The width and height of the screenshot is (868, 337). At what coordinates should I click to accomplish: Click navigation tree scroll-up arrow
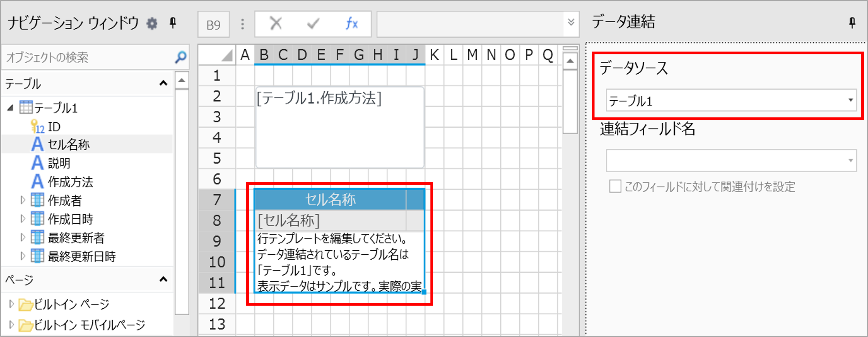coord(181,80)
